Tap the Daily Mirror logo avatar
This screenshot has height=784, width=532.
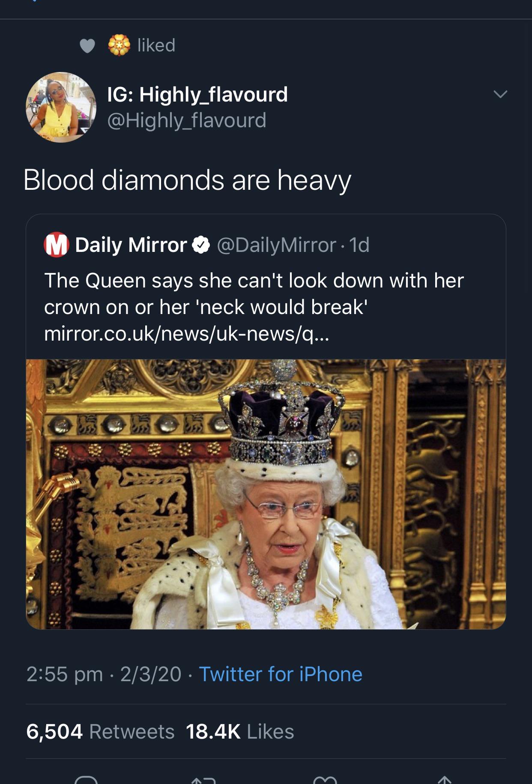(x=57, y=245)
